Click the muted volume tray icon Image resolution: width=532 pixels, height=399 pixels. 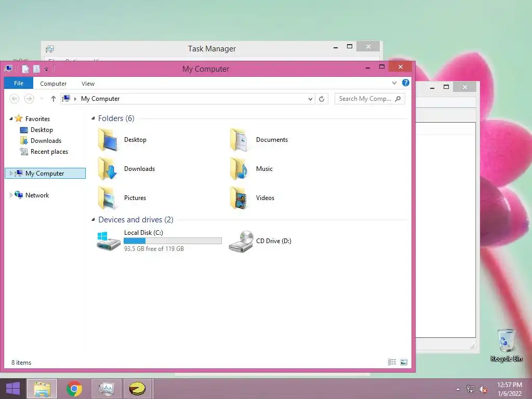483,389
